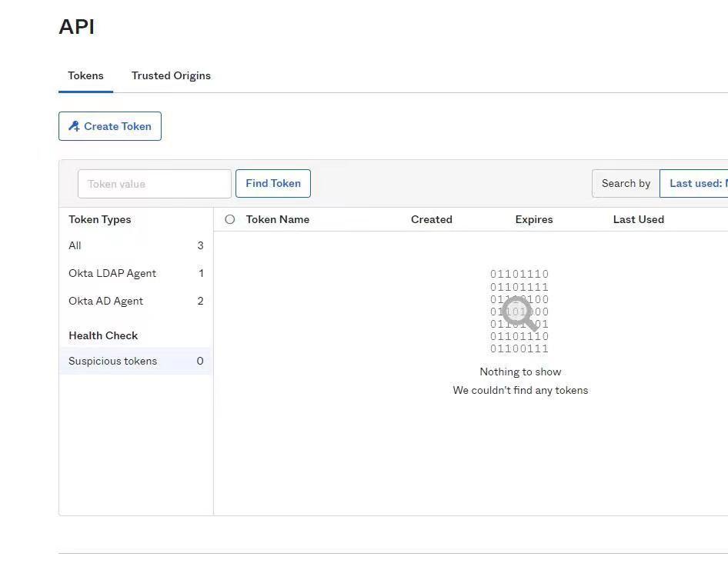Show Suspicious tokens under Health Check
Image resolution: width=728 pixels, height=570 pixels.
113,361
